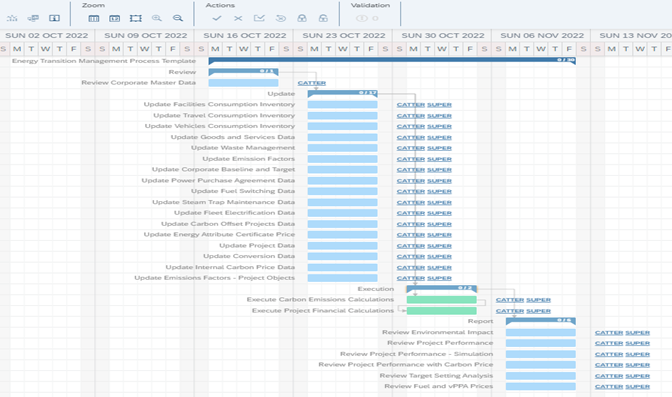Open CATTER link beside Review Corporate Master Data
This screenshot has width=672, height=397.
[312, 83]
